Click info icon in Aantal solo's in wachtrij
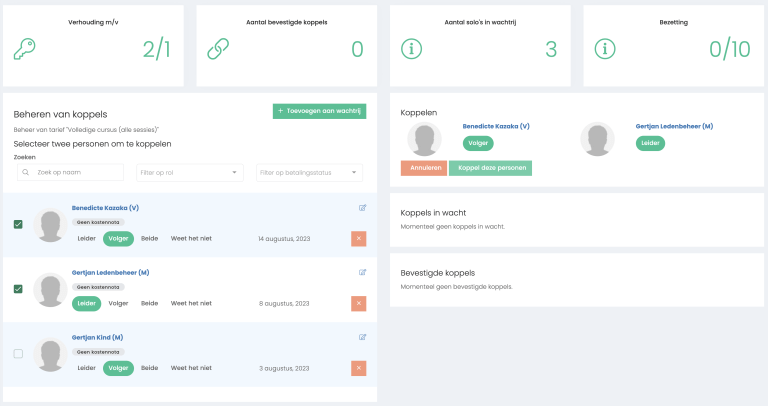This screenshot has width=768, height=406. tap(411, 48)
